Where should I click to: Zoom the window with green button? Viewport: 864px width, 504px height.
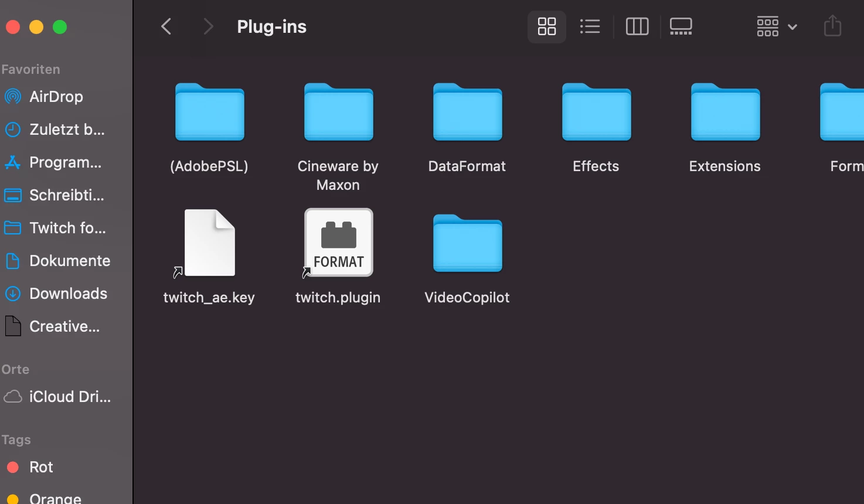click(x=60, y=27)
